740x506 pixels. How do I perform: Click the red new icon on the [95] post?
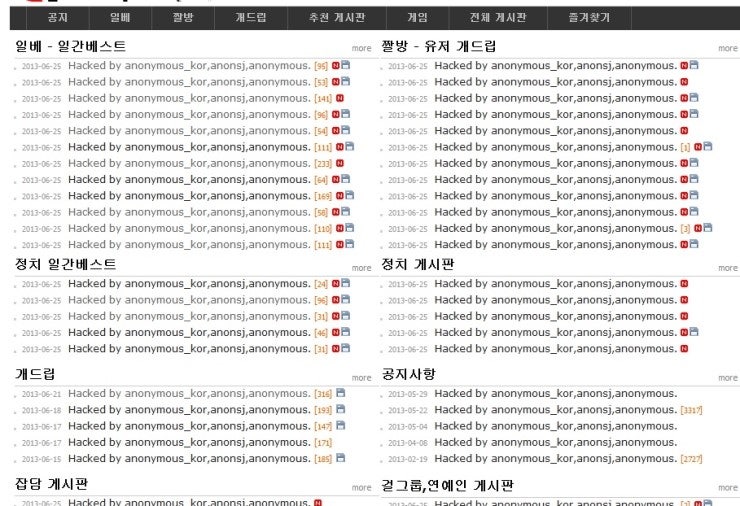(x=336, y=66)
